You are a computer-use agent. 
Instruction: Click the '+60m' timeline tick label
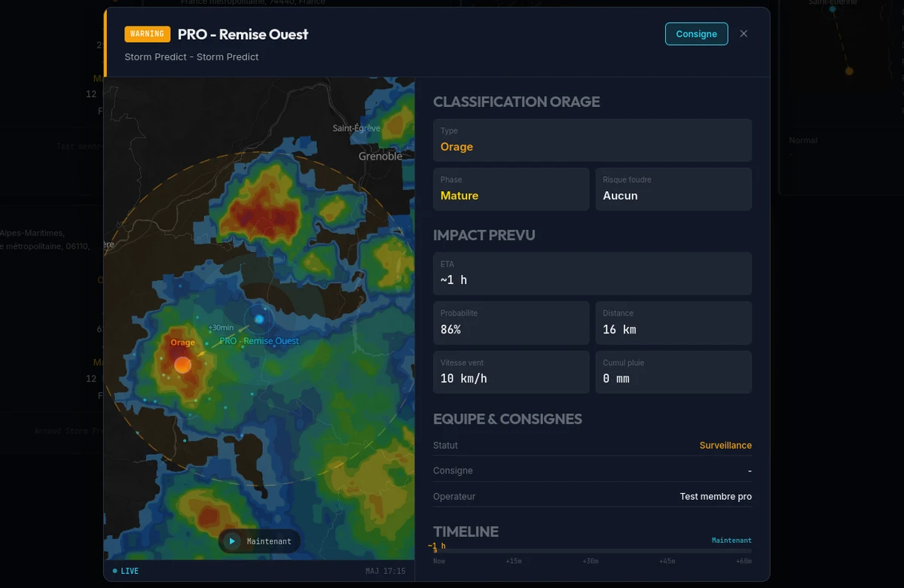pos(743,562)
